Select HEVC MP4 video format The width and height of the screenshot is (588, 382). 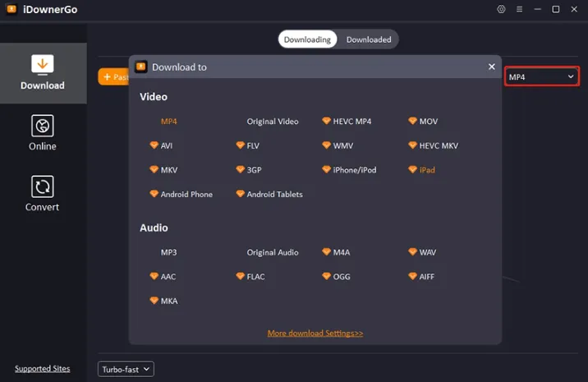pos(347,122)
